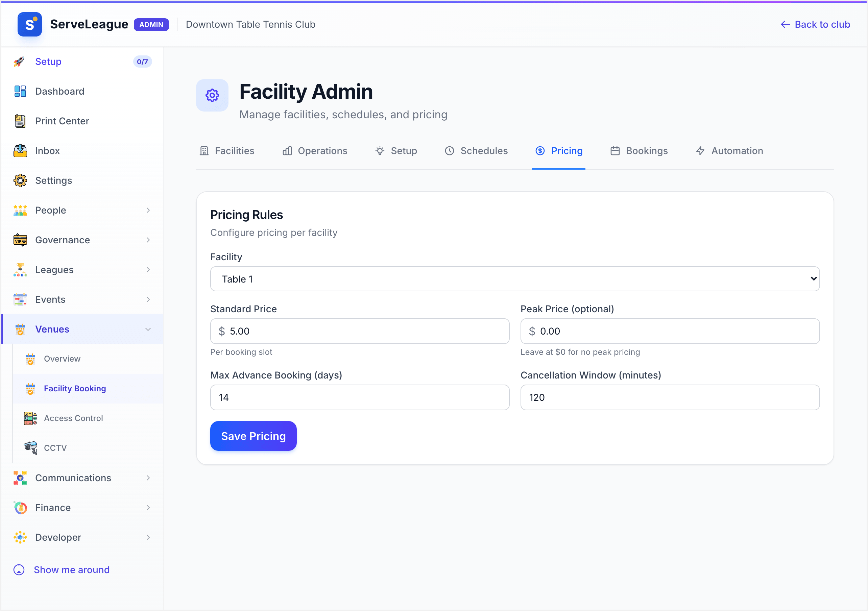The width and height of the screenshot is (868, 611).
Task: Click the Inbox tray icon
Action: coord(20,151)
